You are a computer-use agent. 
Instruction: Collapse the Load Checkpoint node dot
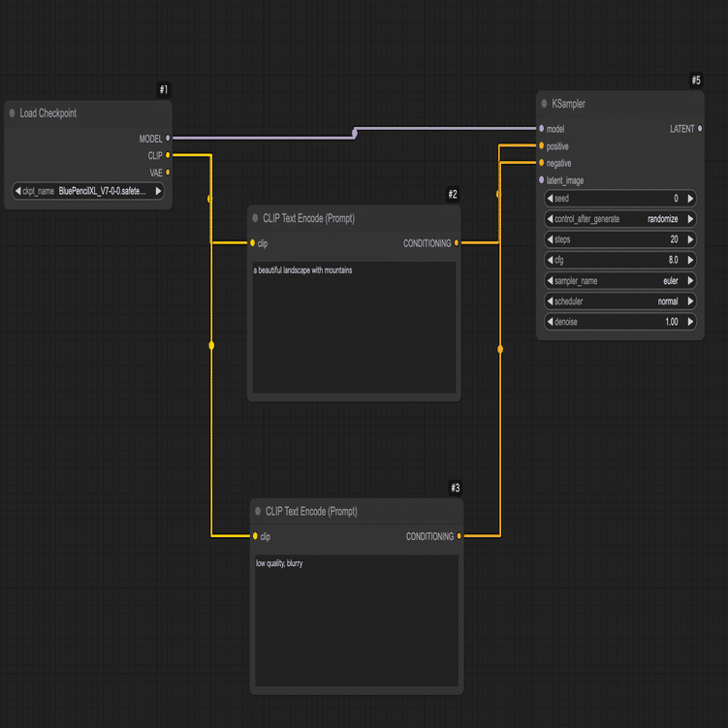12,112
